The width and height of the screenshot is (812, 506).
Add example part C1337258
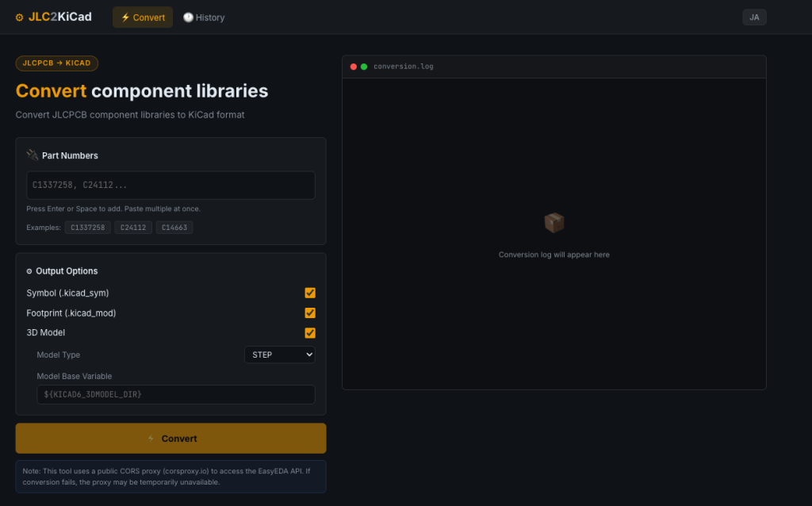(x=87, y=228)
